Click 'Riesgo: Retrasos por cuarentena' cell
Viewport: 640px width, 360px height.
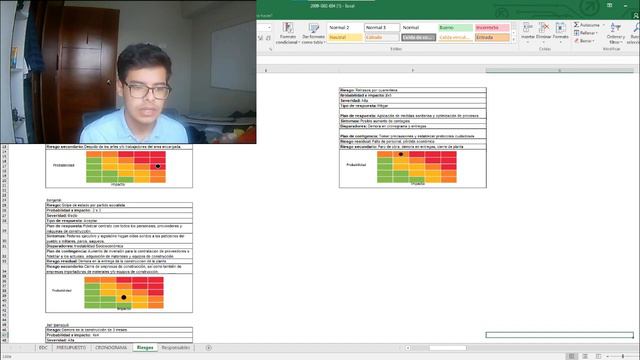tap(413, 90)
